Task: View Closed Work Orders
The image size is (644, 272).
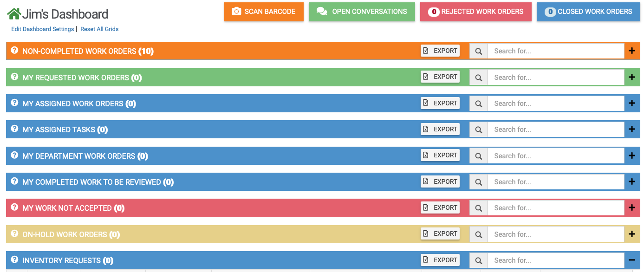Action: coord(588,12)
